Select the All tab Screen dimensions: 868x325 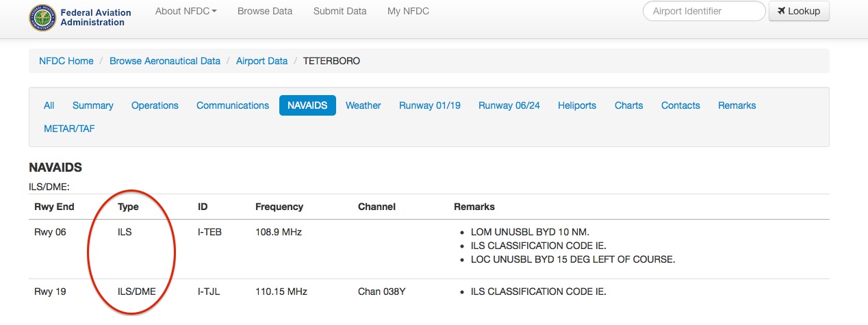click(49, 105)
